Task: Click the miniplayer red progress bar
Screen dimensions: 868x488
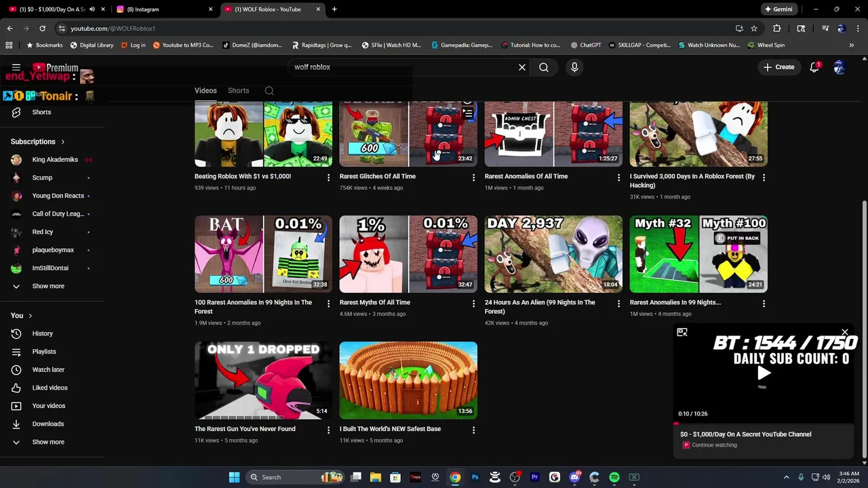Action: pos(764,424)
